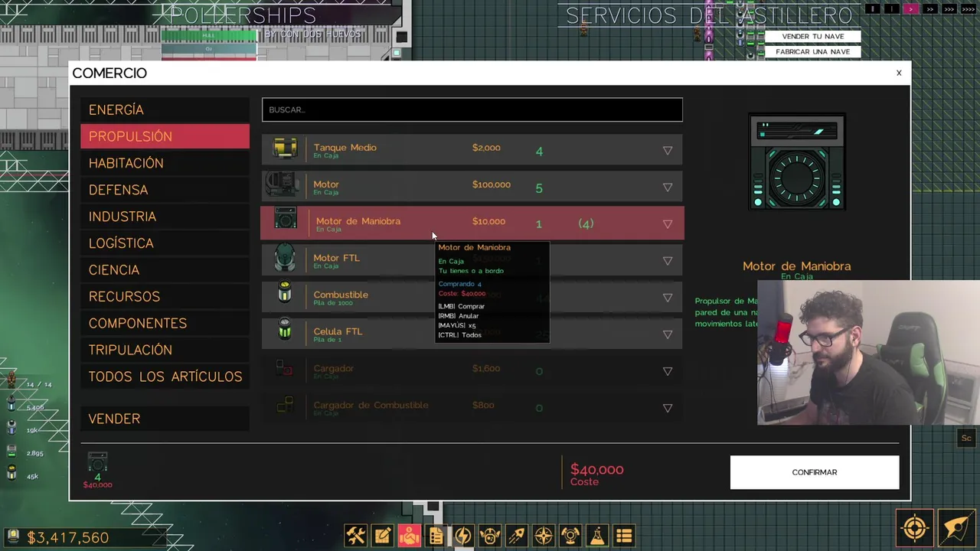Click the Motor de Maniobra item icon
Screen dimensions: 980x551
(286, 219)
